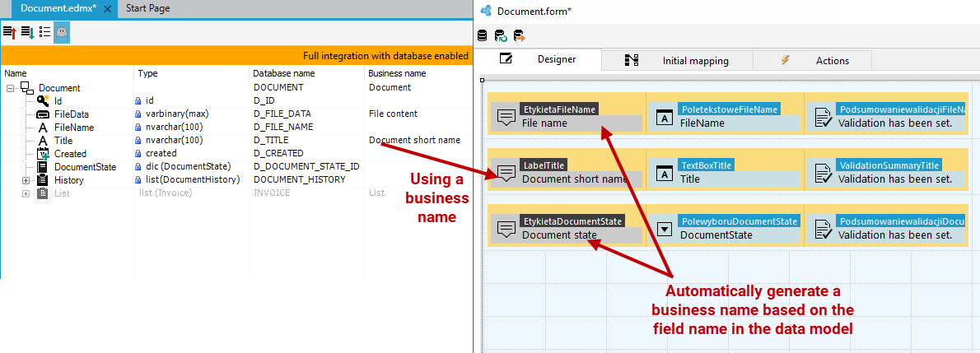The width and height of the screenshot is (980, 353).
Task: Click the key icon beside Id
Action: (x=43, y=100)
